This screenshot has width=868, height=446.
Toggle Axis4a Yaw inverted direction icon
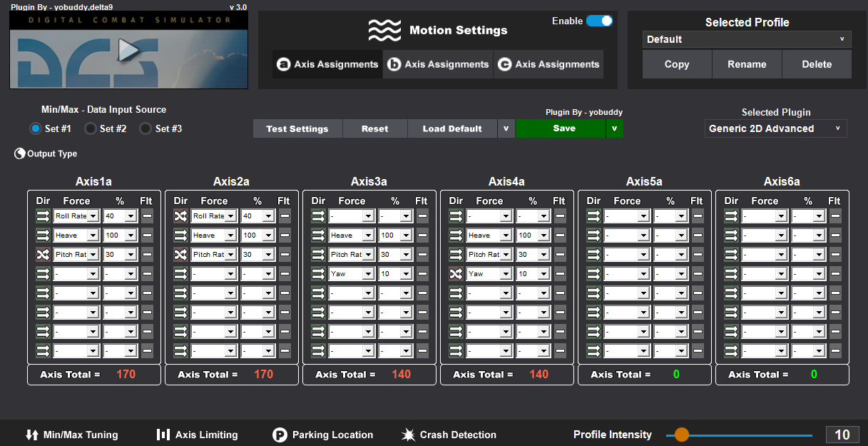pos(456,274)
